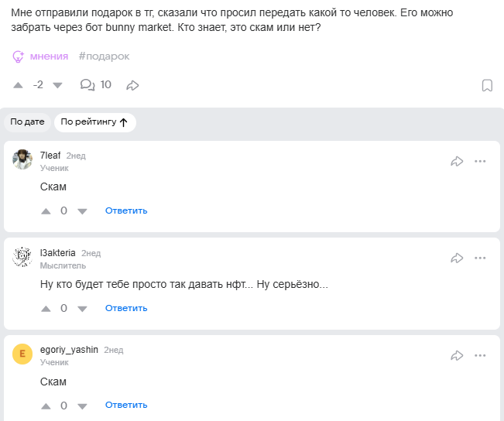
Task: Share egoriy_yashin's answer
Action: pos(457,355)
